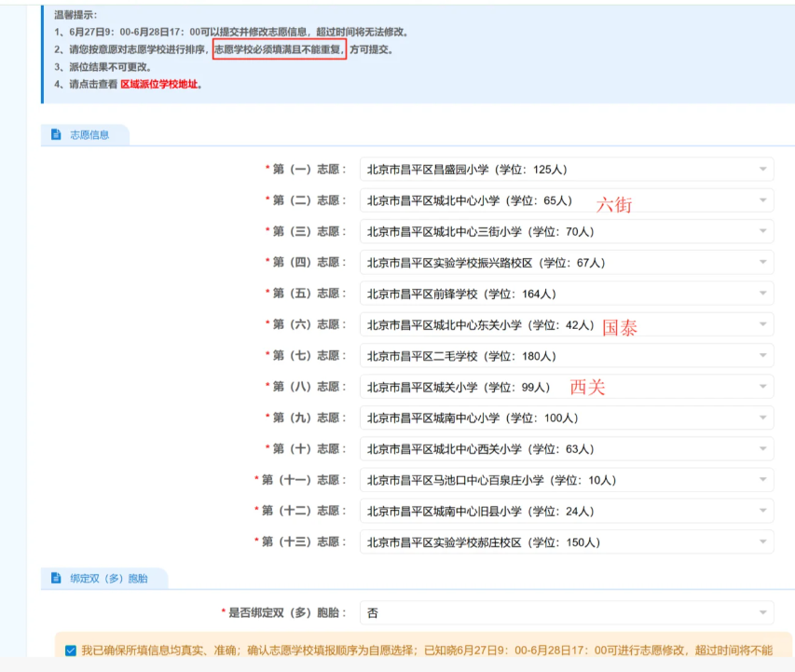
Task: Open the 是否绑定双（多）胞胎 dropdown
Action: coord(567,612)
